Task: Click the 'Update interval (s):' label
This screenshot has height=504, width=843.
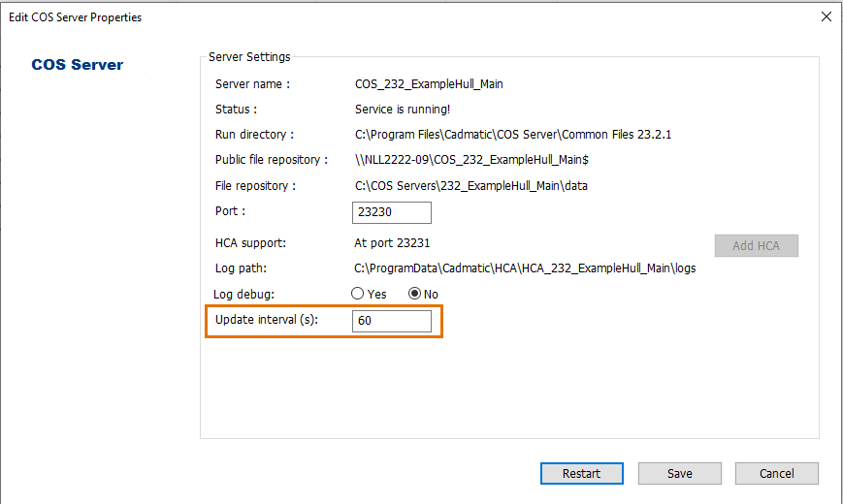Action: click(267, 320)
